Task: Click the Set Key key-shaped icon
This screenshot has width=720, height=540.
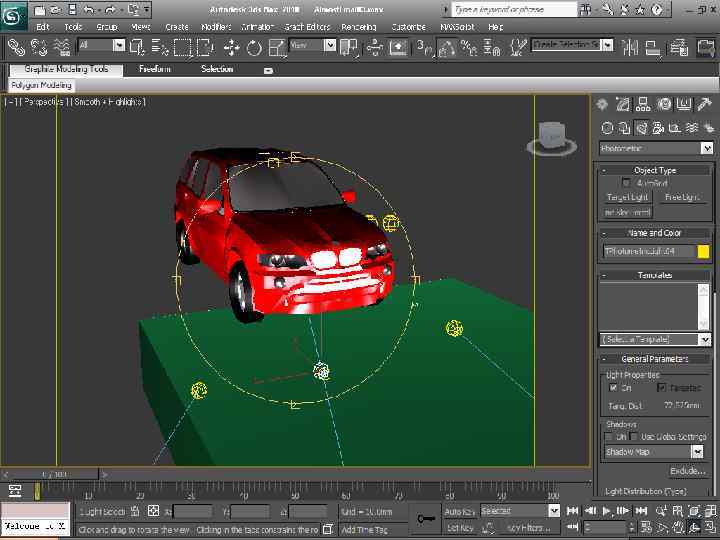Action: pyautogui.click(x=427, y=518)
